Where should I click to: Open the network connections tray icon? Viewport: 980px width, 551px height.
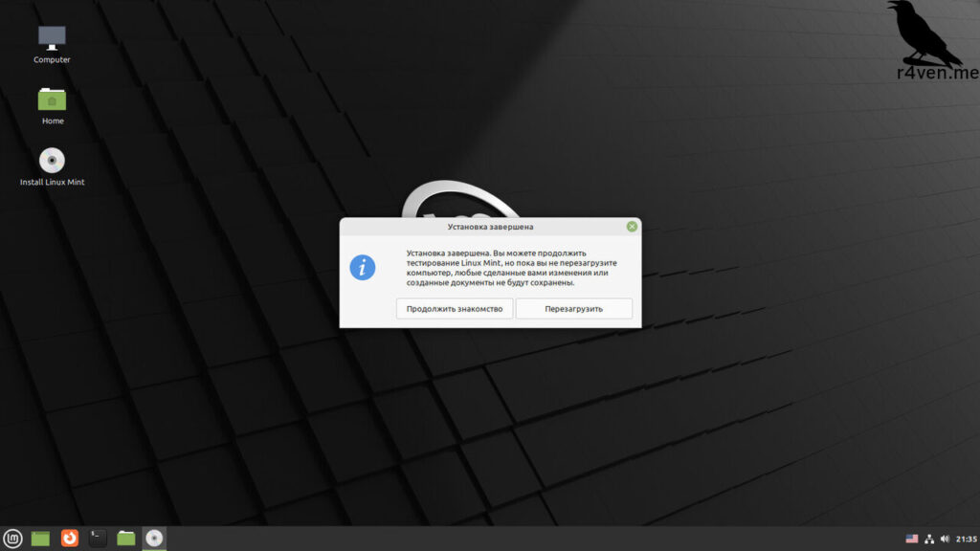coord(928,539)
